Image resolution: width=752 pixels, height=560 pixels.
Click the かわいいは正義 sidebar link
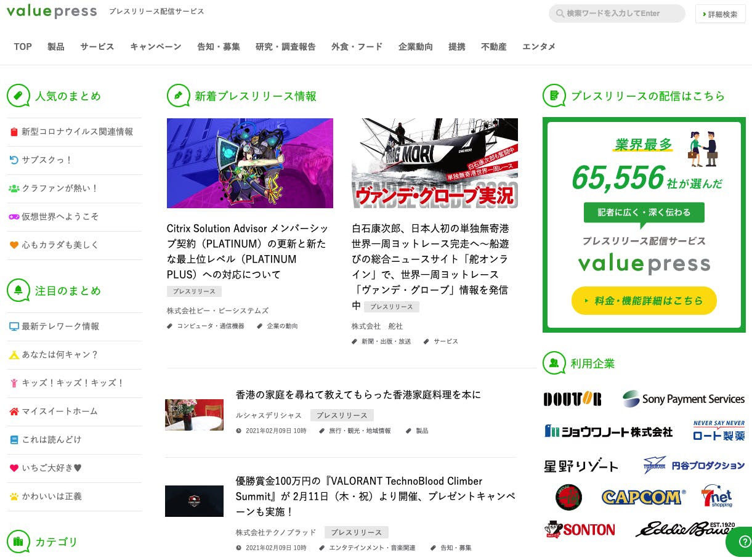point(52,497)
